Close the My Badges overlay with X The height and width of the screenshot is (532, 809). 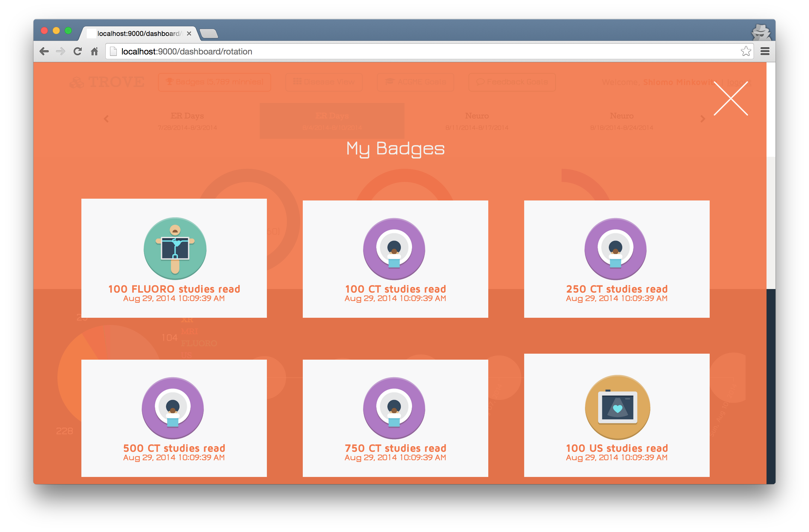pos(731,98)
